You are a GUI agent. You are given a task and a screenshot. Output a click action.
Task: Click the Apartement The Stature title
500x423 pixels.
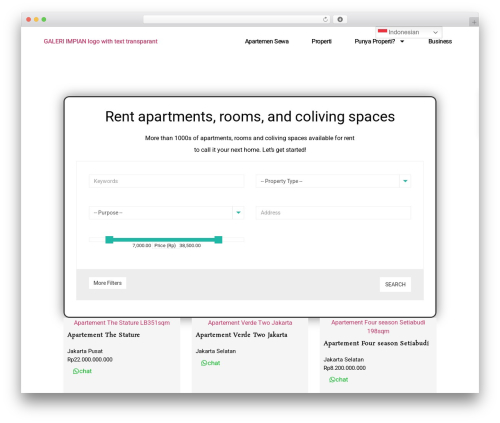[x=104, y=335]
